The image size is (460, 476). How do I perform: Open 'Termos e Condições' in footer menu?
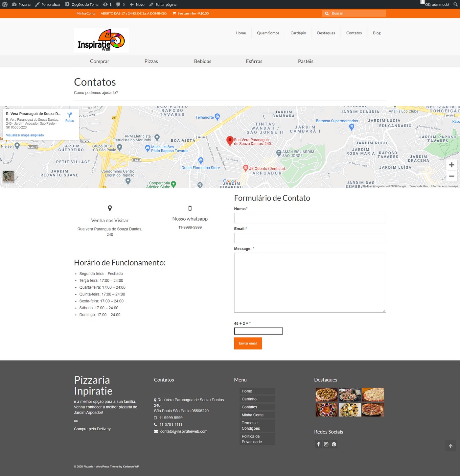pos(257,426)
